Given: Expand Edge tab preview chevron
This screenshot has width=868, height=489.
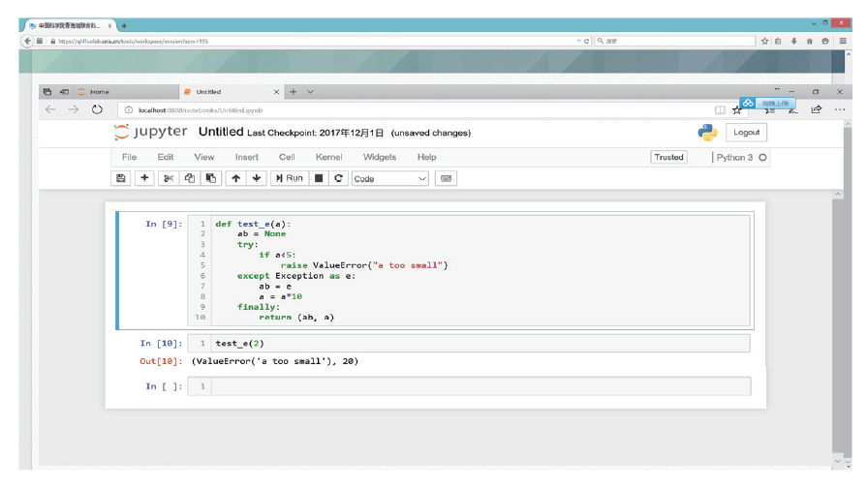Looking at the screenshot, I should [x=310, y=92].
